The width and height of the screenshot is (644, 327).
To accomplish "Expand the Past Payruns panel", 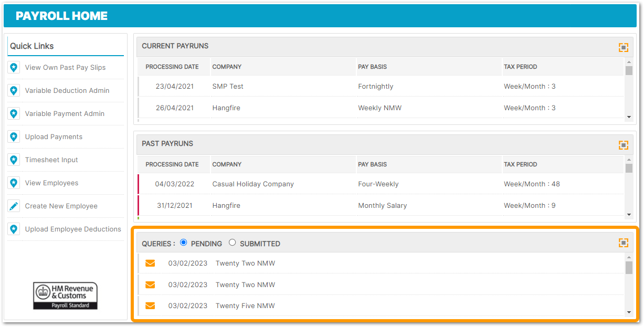I will (624, 145).
